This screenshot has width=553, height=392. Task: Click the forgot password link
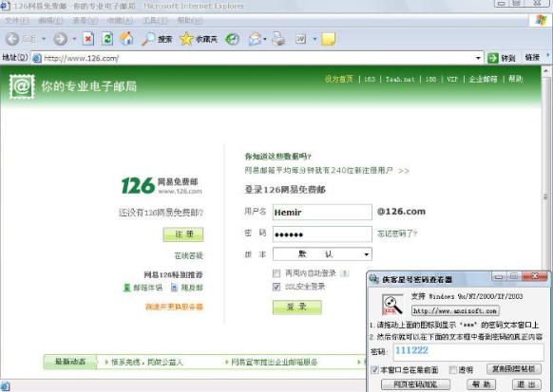[397, 233]
